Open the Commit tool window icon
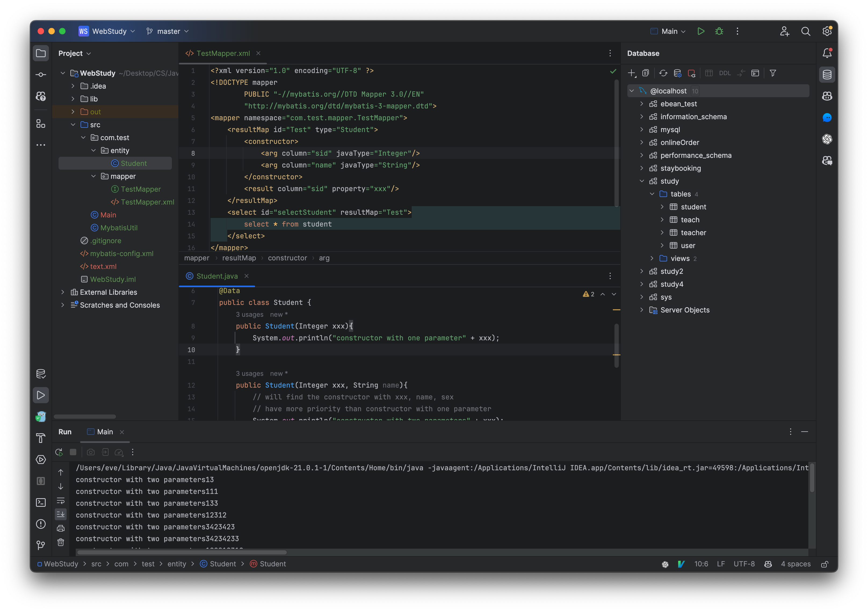 click(x=41, y=75)
